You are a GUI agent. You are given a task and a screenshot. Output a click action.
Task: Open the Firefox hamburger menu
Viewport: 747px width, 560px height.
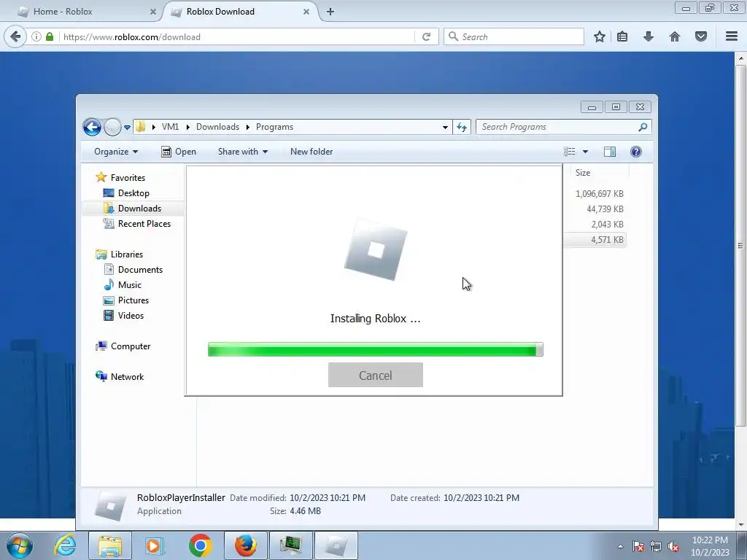pyautogui.click(x=732, y=36)
